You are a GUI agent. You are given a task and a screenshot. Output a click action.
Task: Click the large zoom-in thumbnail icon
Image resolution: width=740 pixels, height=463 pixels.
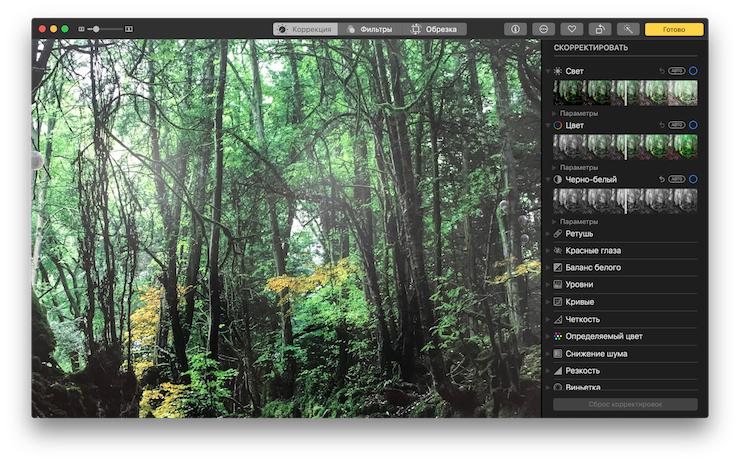129,29
